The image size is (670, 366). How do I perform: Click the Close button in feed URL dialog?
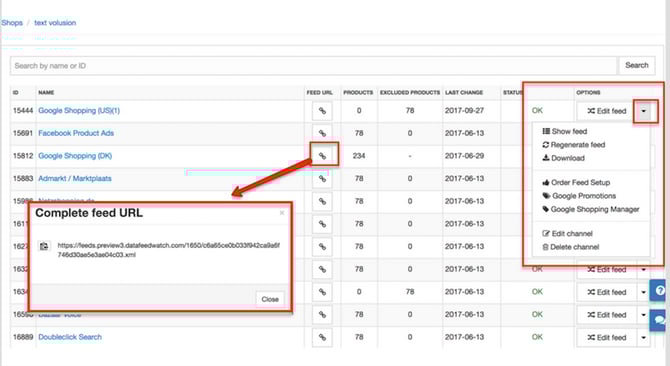pyautogui.click(x=270, y=299)
